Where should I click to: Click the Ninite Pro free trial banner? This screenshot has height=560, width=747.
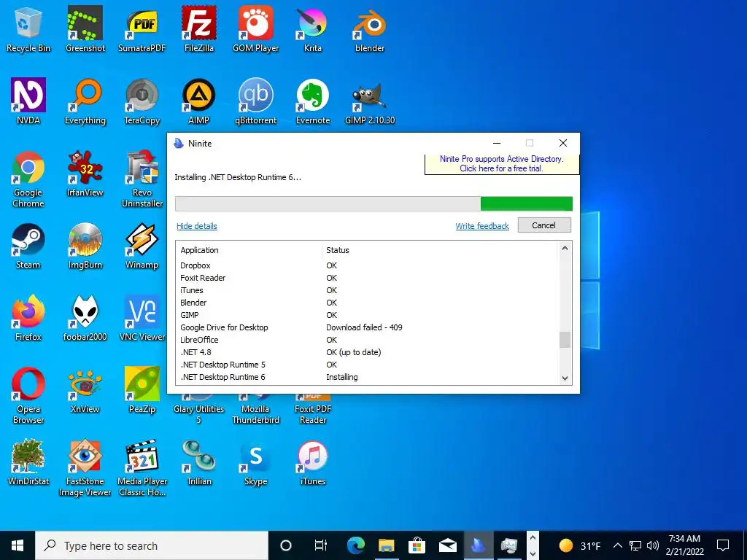tap(502, 164)
